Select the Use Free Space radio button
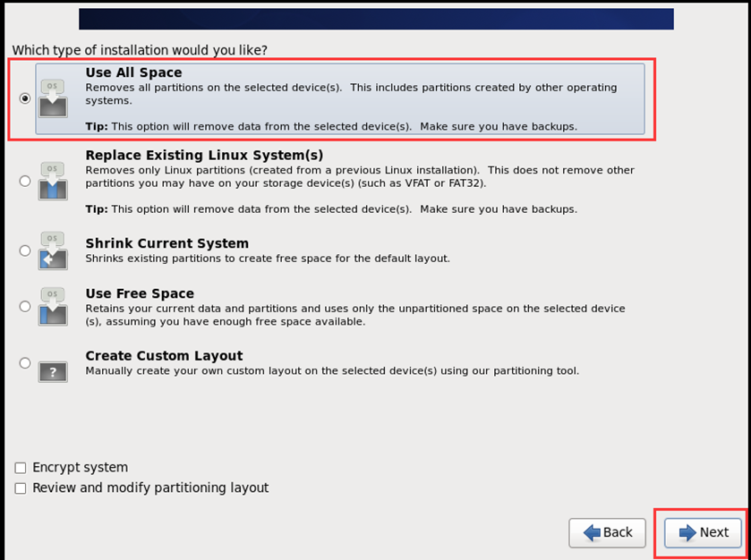Screen dimensions: 751x560 pyautogui.click(x=25, y=306)
